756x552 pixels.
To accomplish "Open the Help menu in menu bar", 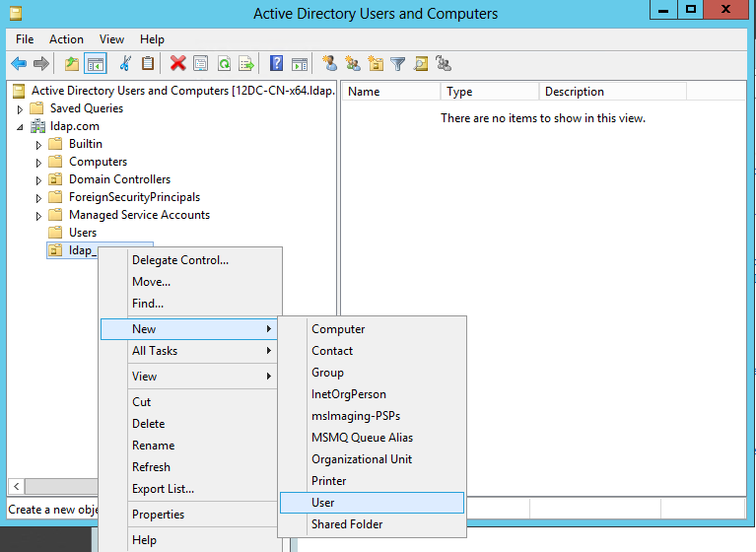I will coord(152,39).
